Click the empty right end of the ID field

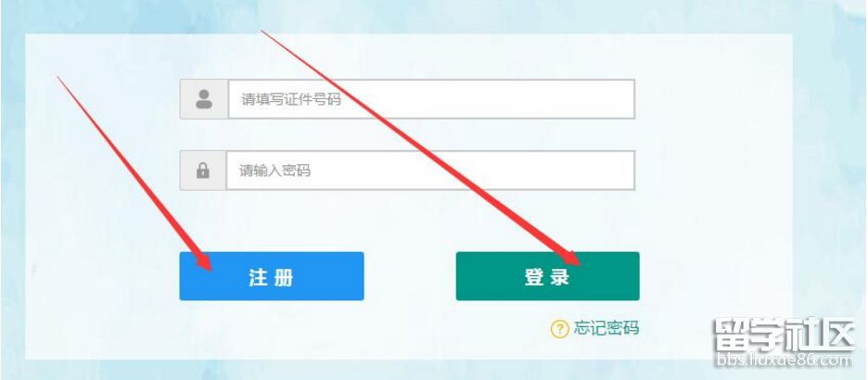[x=598, y=99]
